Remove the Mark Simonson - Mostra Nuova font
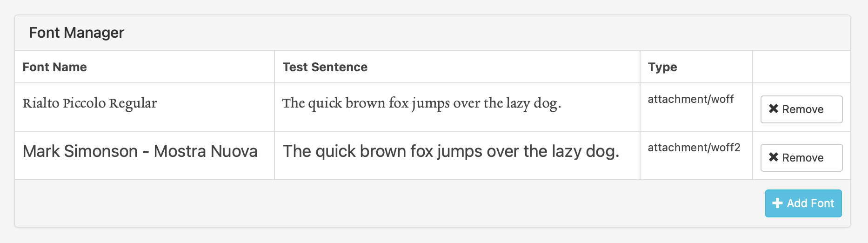This screenshot has width=868, height=243. pos(801,158)
